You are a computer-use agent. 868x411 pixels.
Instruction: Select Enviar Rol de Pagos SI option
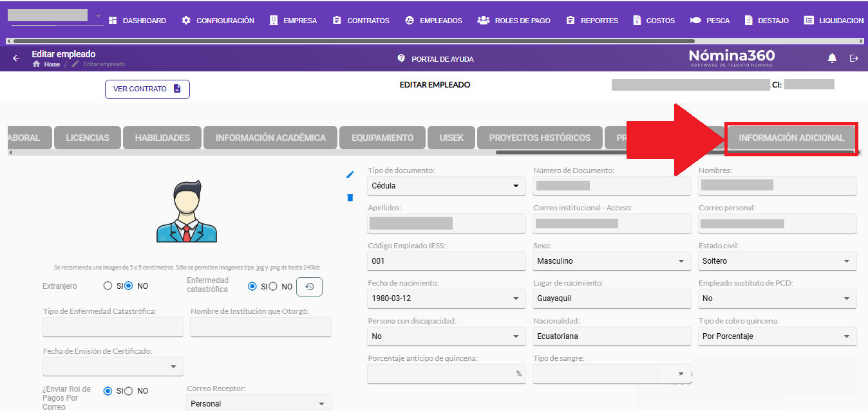click(x=108, y=391)
